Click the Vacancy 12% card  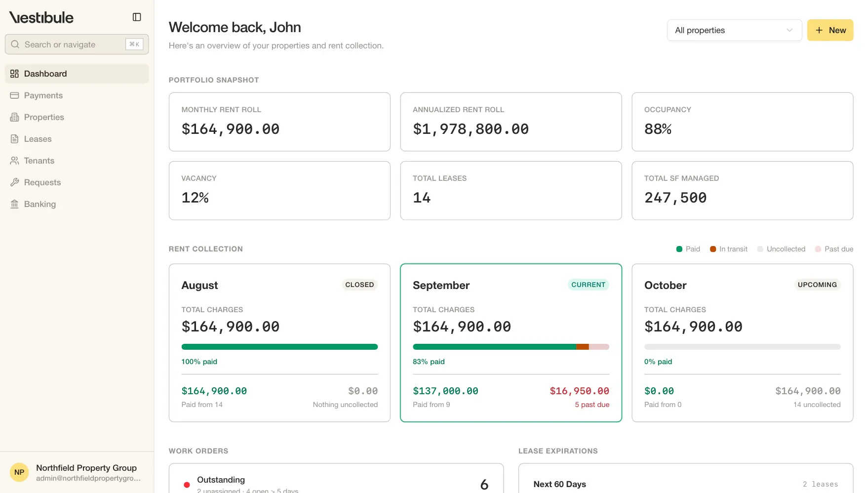point(279,191)
